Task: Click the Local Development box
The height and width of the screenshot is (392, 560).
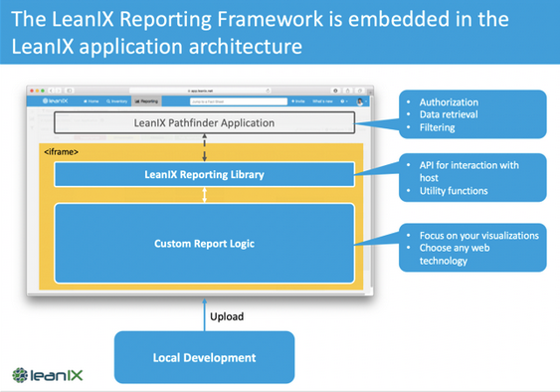Action: pyautogui.click(x=204, y=357)
